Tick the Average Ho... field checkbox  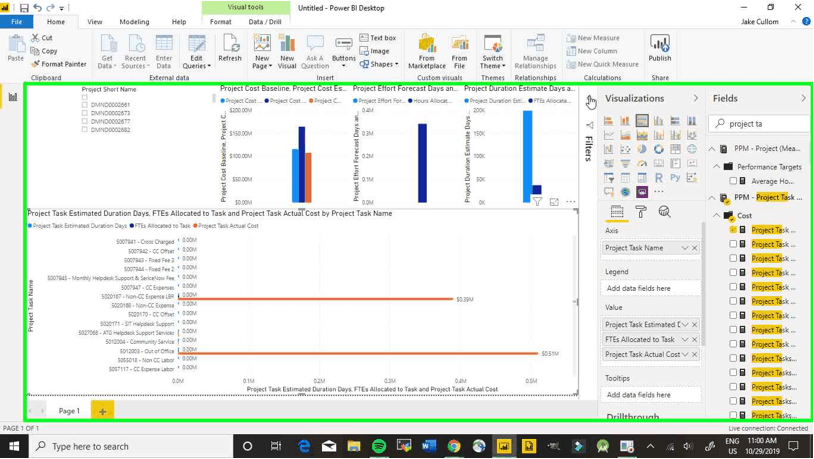tap(733, 181)
